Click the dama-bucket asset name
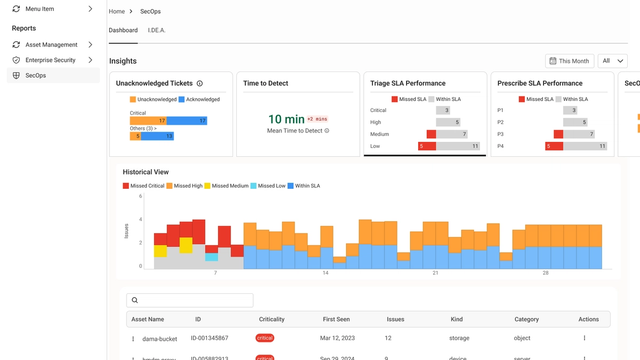Screen dimensions: 640x360 160,339
